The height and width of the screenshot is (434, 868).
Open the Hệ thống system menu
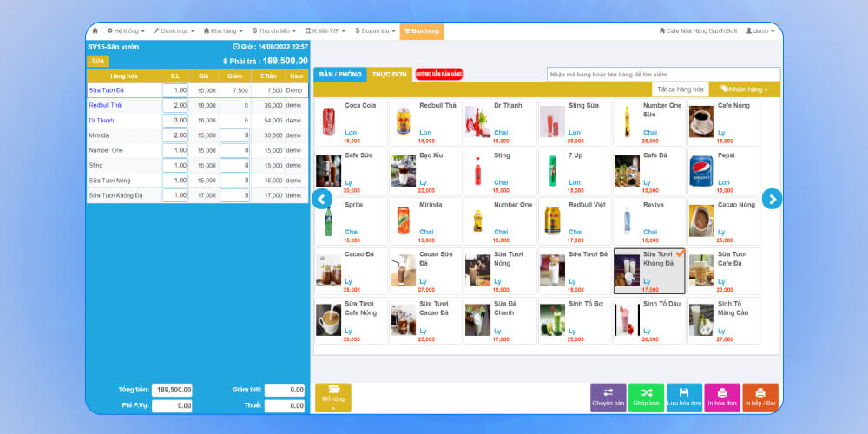[125, 30]
